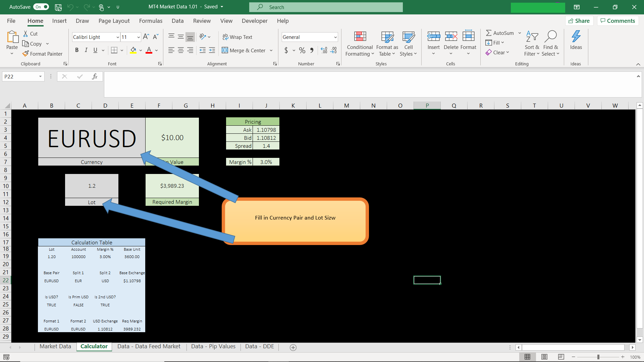Open the Formulas ribbon tab
Image resolution: width=644 pixels, height=362 pixels.
coord(151,21)
